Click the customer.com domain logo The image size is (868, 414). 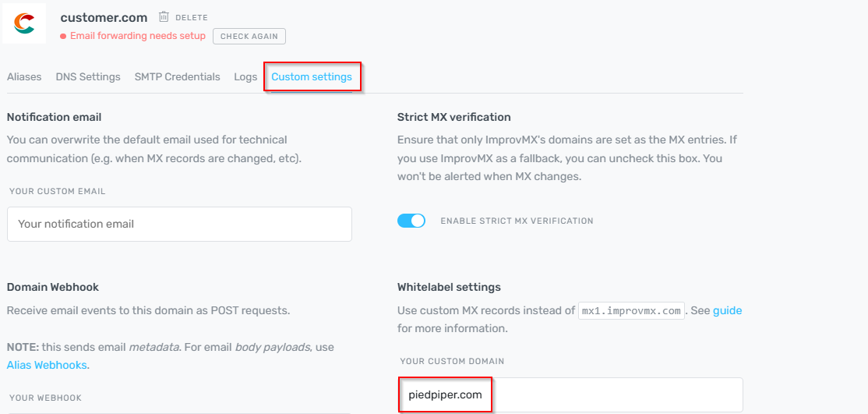[24, 23]
